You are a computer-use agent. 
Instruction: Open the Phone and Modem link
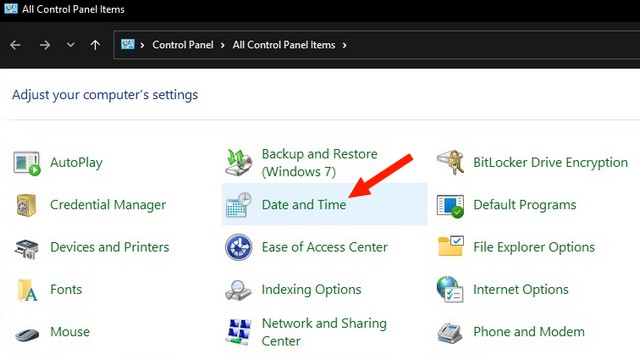coord(529,332)
